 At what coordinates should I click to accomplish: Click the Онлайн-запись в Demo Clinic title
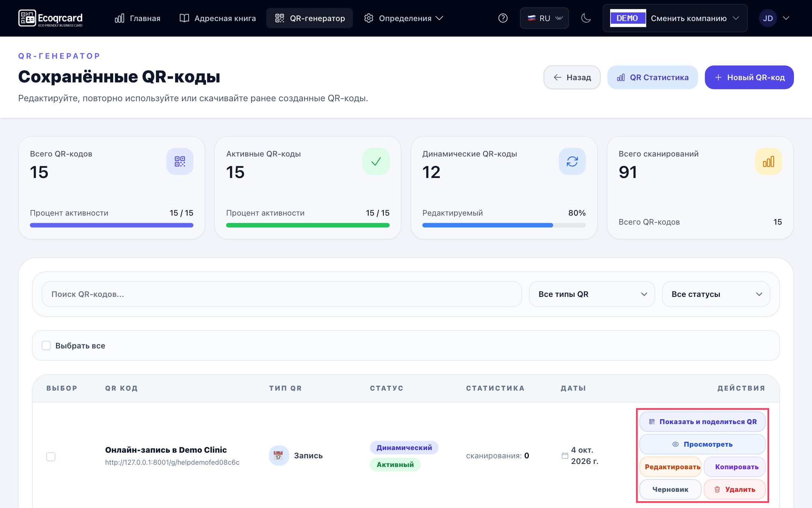click(x=166, y=450)
